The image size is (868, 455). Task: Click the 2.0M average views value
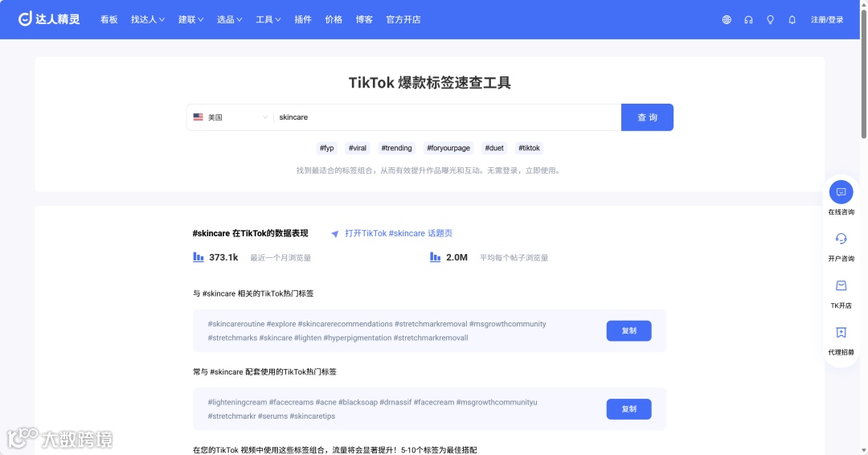point(457,257)
